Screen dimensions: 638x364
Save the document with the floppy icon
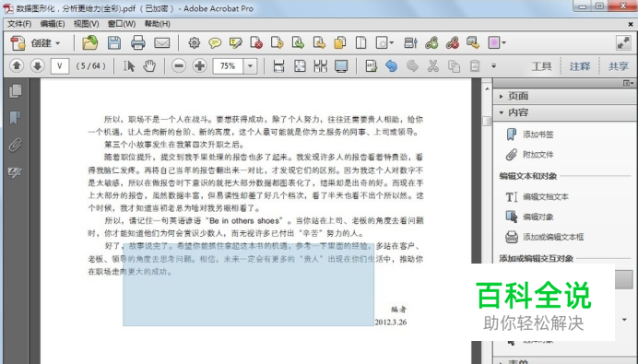coord(114,42)
